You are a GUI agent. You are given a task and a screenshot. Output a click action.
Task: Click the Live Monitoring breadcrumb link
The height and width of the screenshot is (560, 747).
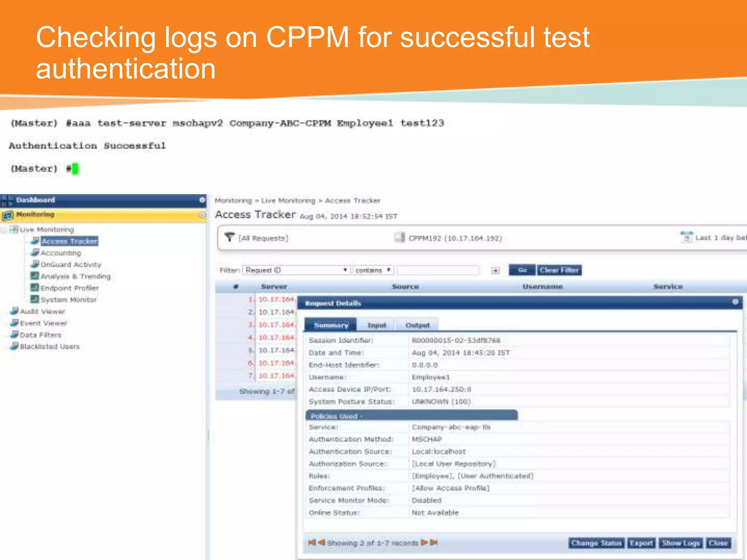point(288,201)
